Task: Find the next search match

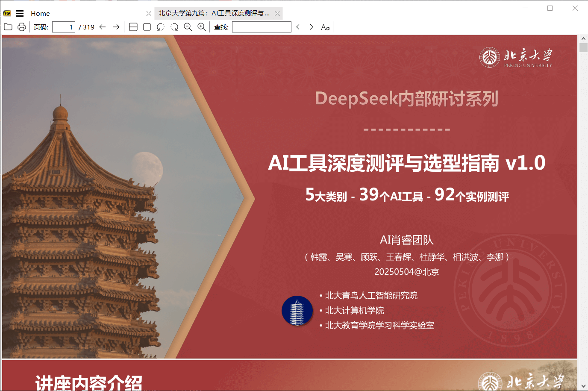Action: (312, 27)
